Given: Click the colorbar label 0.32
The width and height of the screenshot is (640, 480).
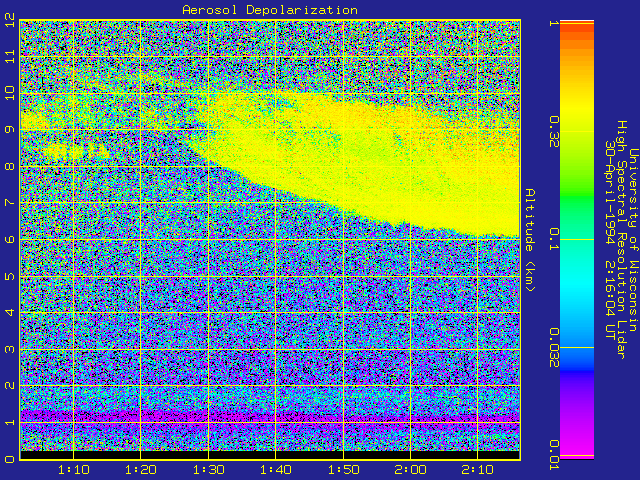Looking at the screenshot, I should (554, 131).
